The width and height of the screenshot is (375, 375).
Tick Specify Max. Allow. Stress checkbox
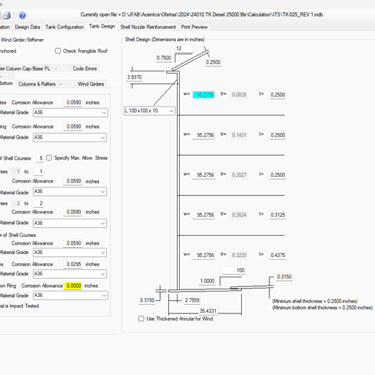(49, 158)
